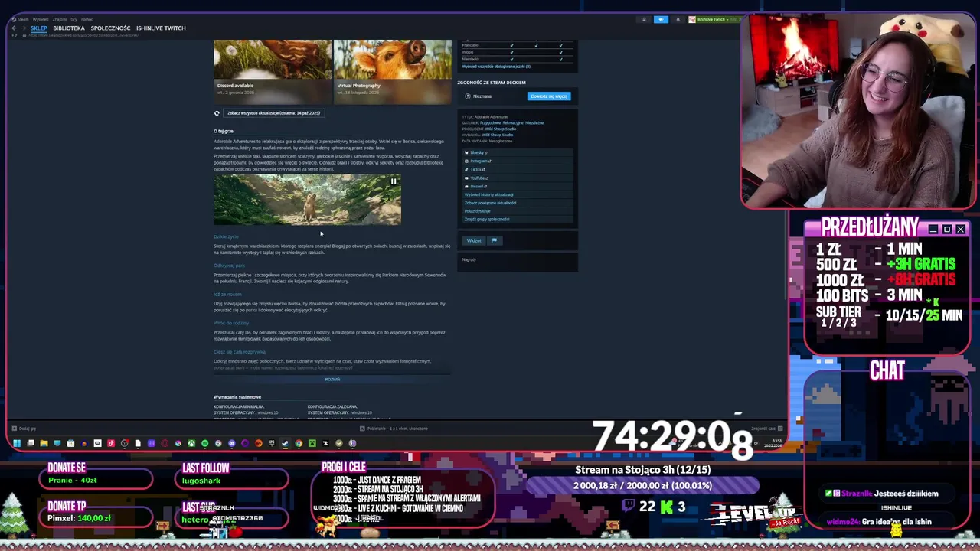This screenshot has height=551, width=980.
Task: Click Dodaj grę in Steam footer
Action: pos(24,429)
